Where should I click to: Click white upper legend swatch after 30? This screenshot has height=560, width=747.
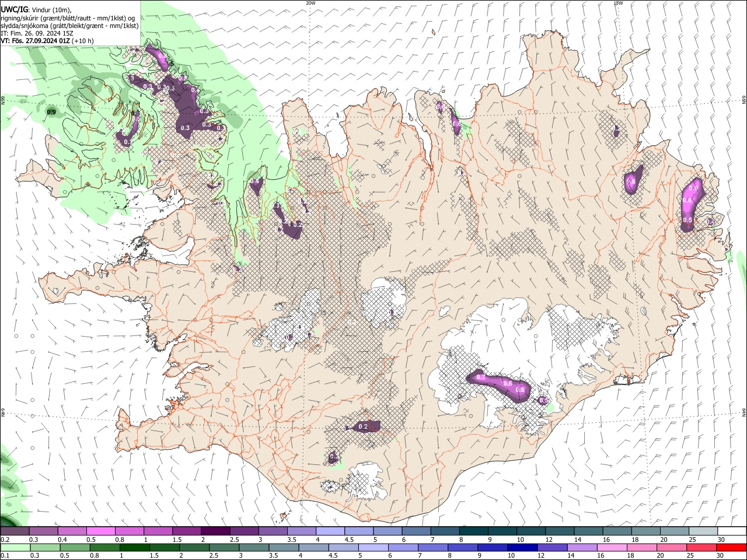tap(732, 531)
